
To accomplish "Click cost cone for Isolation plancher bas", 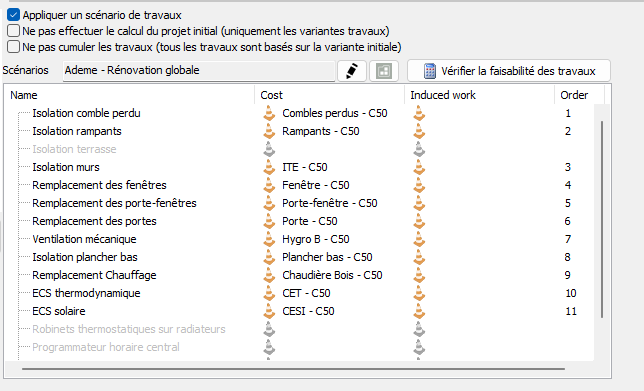I will (x=269, y=257).
